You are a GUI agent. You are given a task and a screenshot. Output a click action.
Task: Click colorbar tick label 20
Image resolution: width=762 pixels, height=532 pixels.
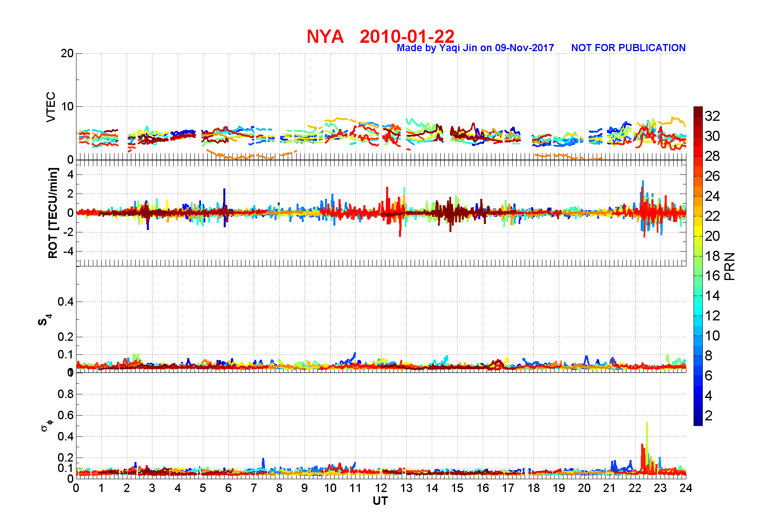712,236
